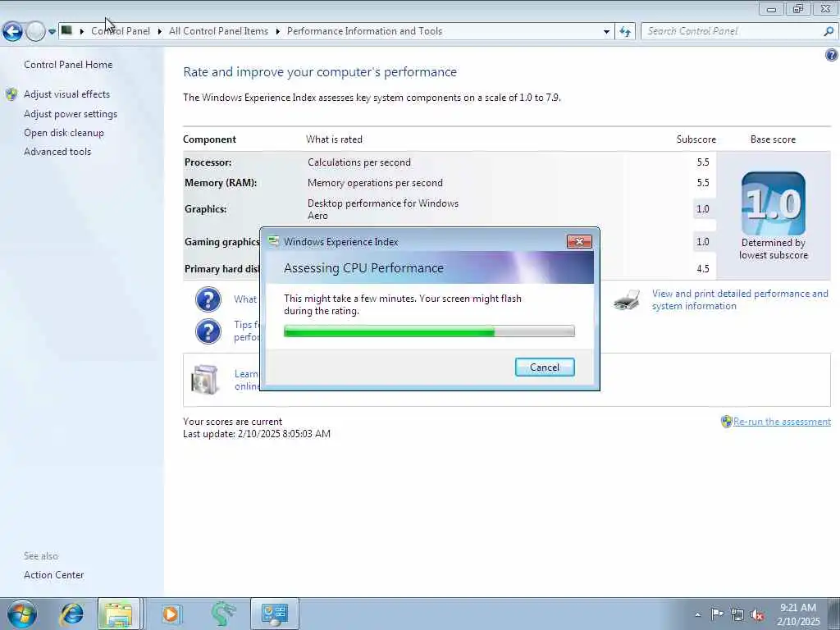The height and width of the screenshot is (630, 840).
Task: Click the network tray icon
Action: click(x=737, y=615)
